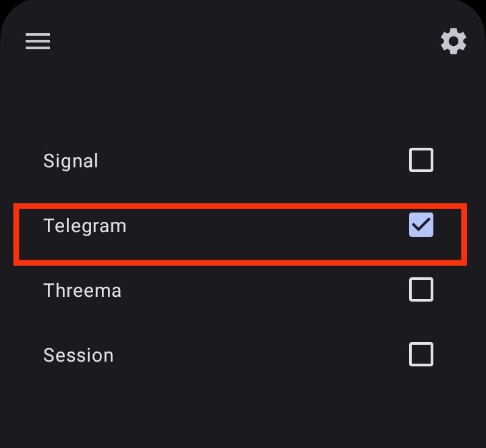Click the cogwheel icon in the header

tap(454, 41)
